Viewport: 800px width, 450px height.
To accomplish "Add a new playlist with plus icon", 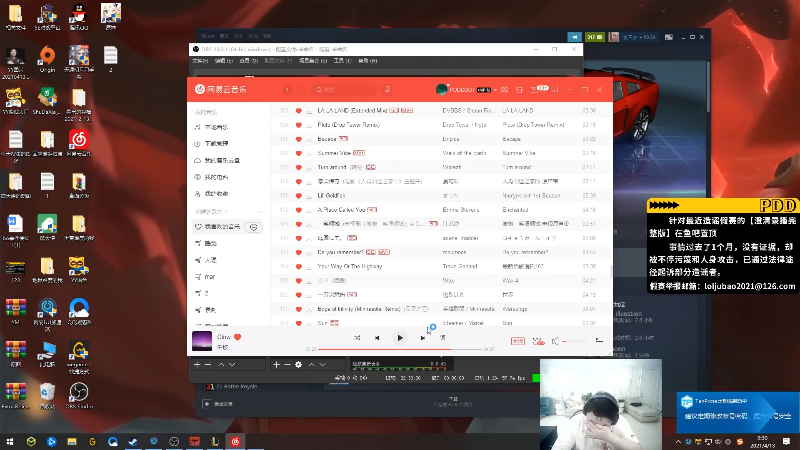I will point(259,211).
